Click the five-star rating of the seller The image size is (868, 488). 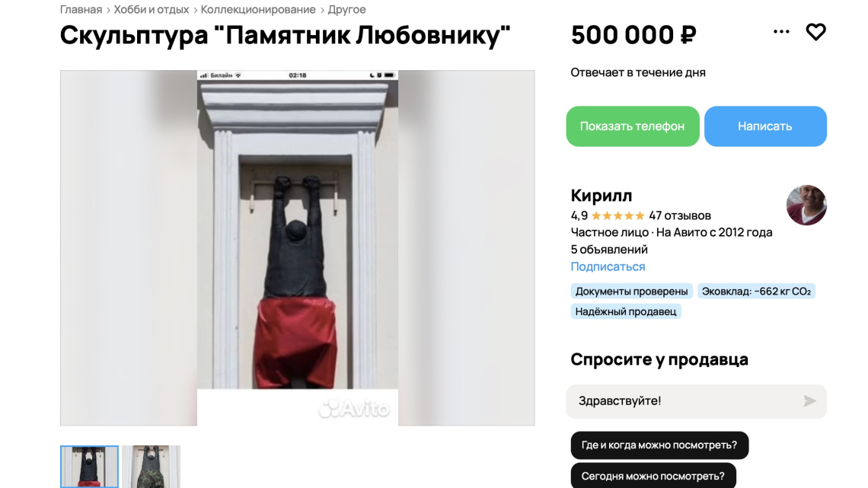[x=617, y=215]
